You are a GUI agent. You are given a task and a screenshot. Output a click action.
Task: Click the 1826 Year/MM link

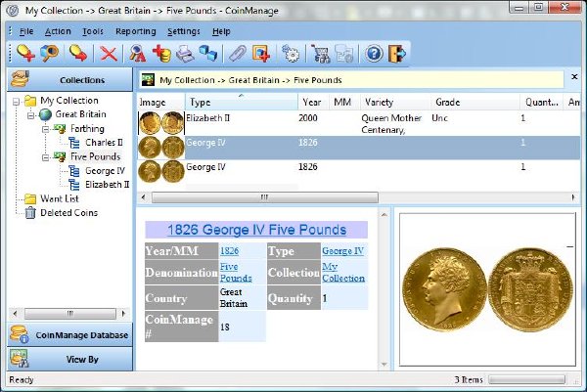tap(229, 251)
